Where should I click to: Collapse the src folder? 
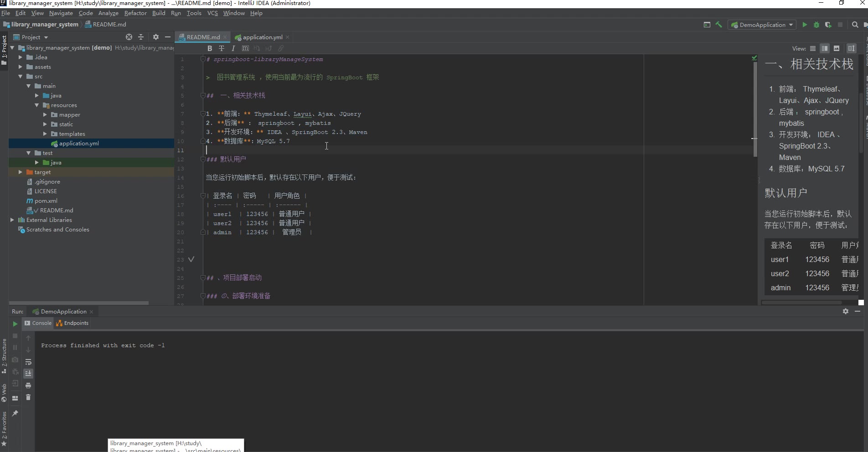[21, 77]
